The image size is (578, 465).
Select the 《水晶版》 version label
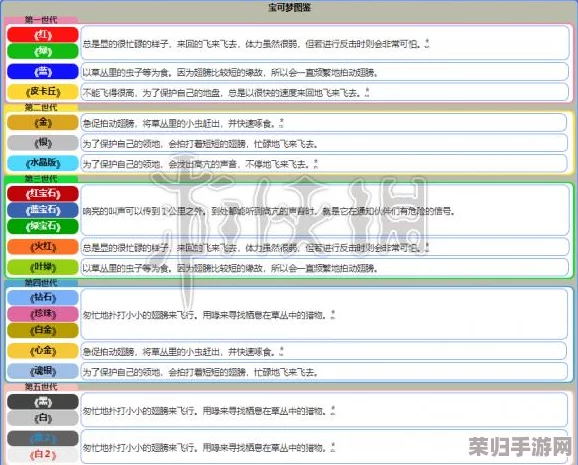[x=43, y=163]
